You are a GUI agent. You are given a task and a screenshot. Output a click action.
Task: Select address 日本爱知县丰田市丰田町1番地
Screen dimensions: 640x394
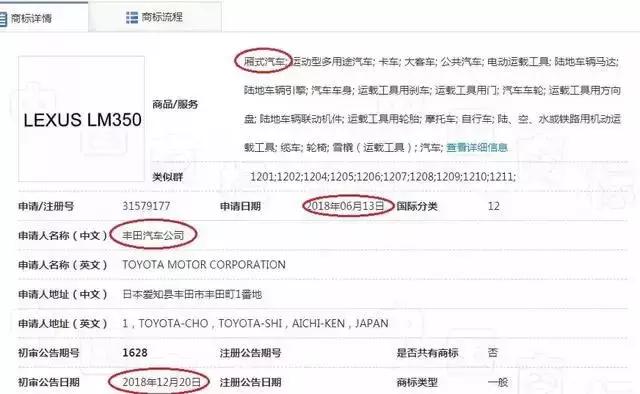coord(192,294)
